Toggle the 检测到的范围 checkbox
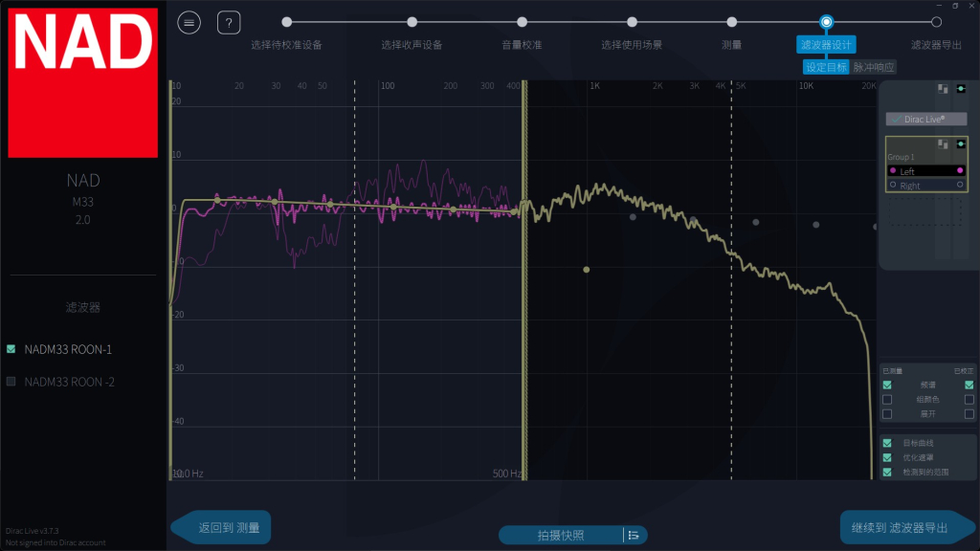Image resolution: width=980 pixels, height=551 pixels. click(x=887, y=473)
